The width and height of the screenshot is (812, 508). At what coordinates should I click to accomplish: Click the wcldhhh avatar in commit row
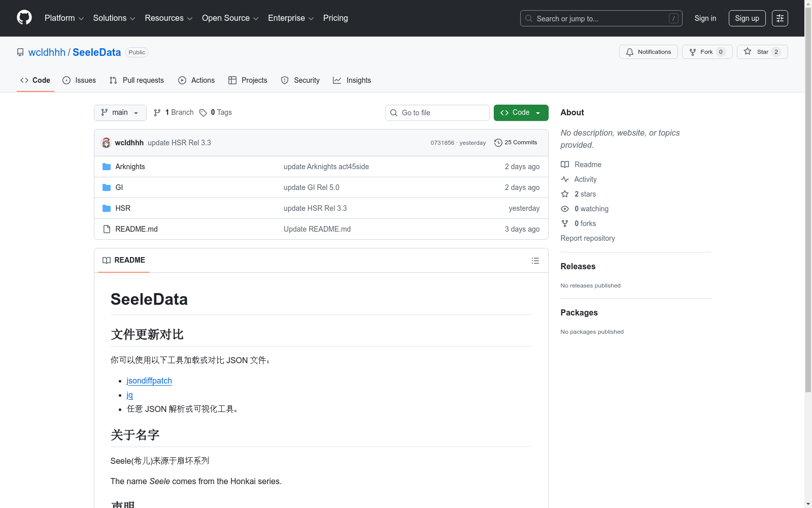pyautogui.click(x=106, y=143)
